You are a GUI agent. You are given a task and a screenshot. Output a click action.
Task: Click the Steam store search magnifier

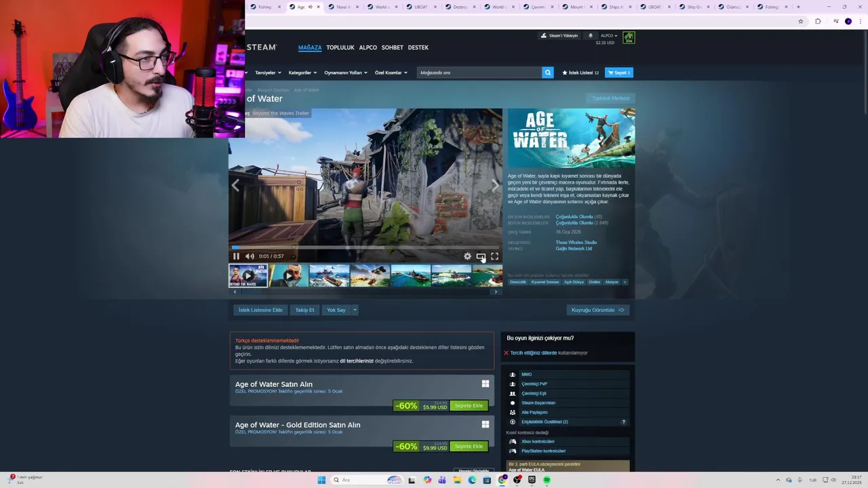click(x=547, y=73)
